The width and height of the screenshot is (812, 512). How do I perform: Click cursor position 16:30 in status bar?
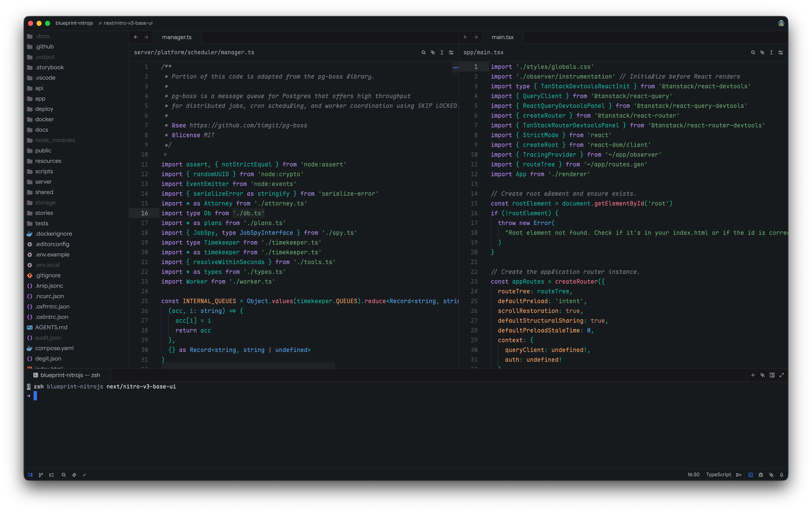point(693,474)
